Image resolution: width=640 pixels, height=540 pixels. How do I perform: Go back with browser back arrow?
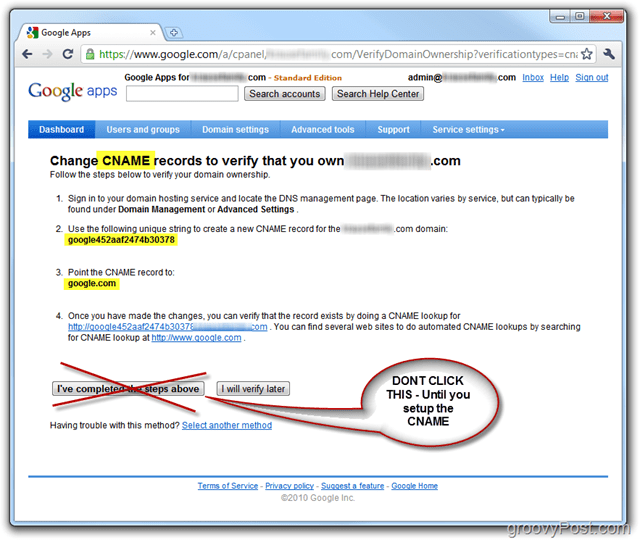tap(27, 54)
